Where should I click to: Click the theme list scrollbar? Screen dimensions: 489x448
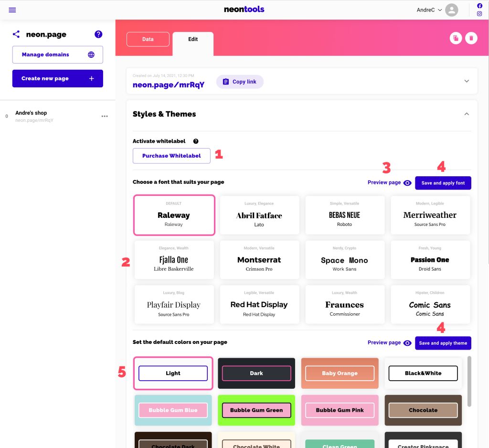tap(469, 381)
